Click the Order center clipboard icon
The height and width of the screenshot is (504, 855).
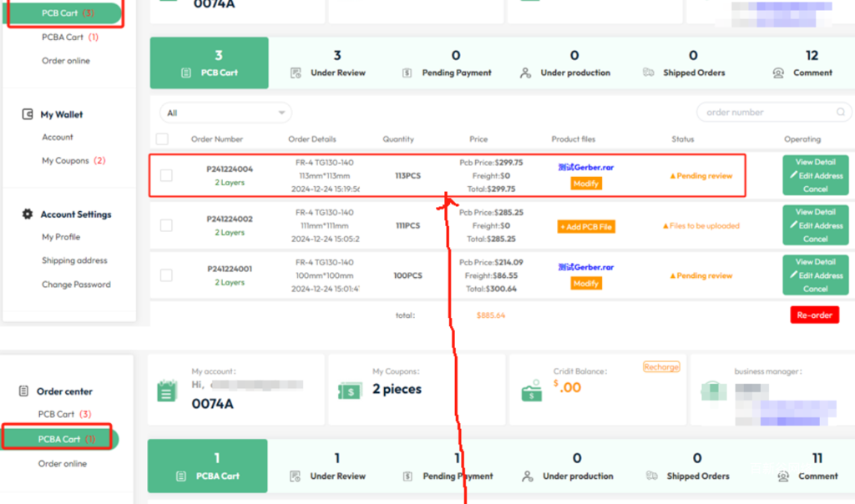click(x=23, y=391)
